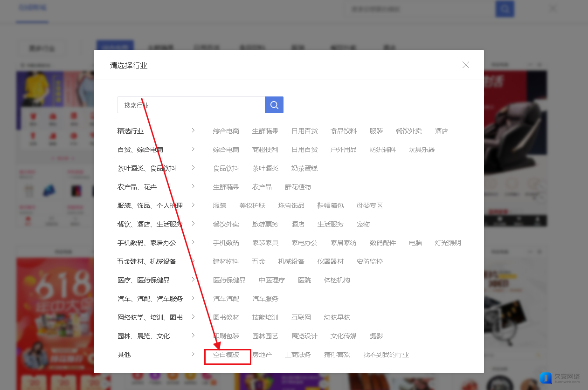Expand the 百货、综合电商 category chevron
The width and height of the screenshot is (588, 390).
pyautogui.click(x=193, y=149)
